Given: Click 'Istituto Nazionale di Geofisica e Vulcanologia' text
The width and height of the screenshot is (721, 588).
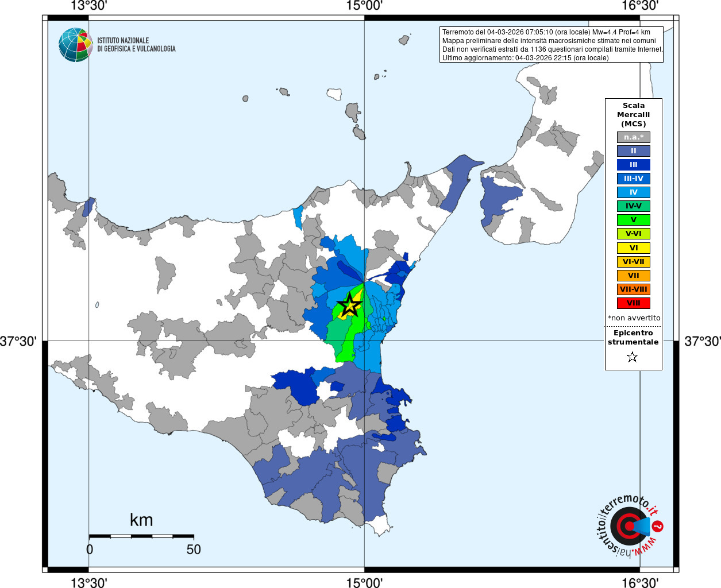Looking at the screenshot, I should [136, 45].
